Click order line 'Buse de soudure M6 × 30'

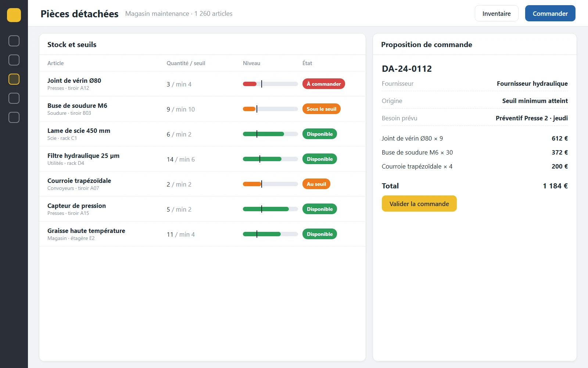[x=417, y=152]
